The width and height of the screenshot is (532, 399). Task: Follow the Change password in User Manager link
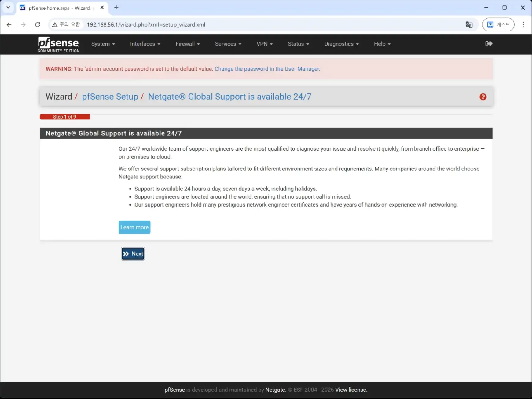coord(267,69)
